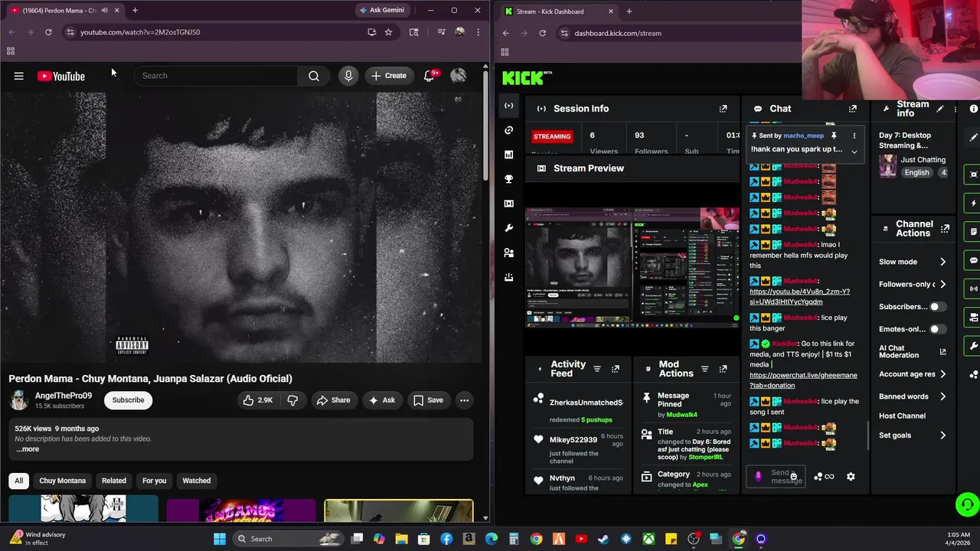Expand video description with ...more
The height and width of the screenshot is (551, 980).
tap(28, 449)
